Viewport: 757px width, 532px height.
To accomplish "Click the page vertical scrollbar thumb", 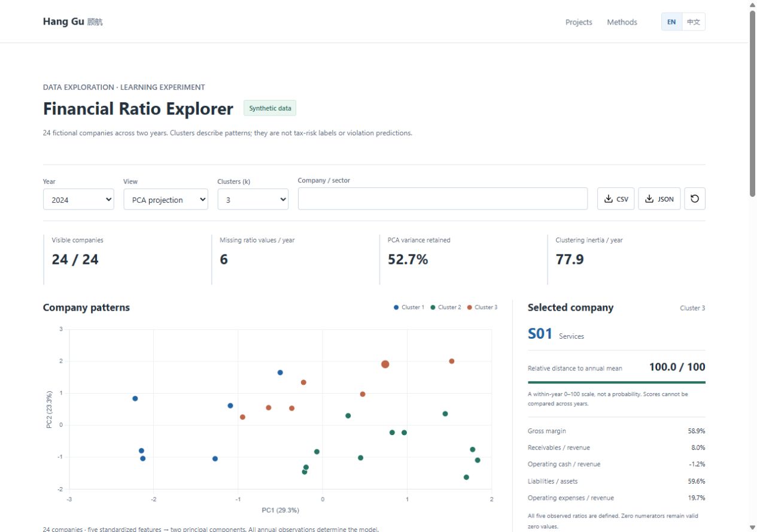I will coord(753,103).
